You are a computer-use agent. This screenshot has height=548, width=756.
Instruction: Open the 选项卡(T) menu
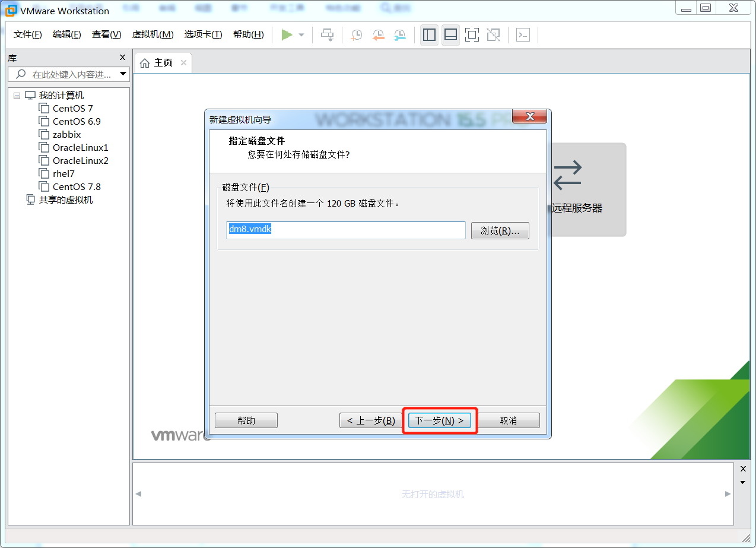(x=203, y=34)
